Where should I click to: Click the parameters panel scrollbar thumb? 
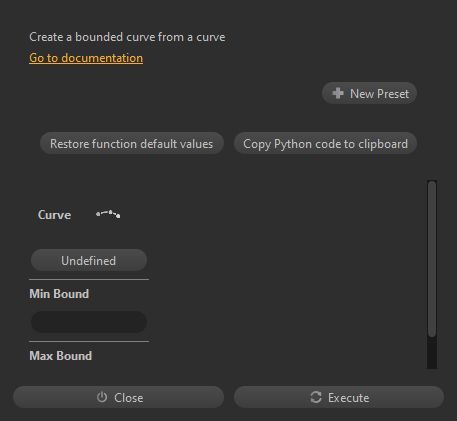point(432,259)
